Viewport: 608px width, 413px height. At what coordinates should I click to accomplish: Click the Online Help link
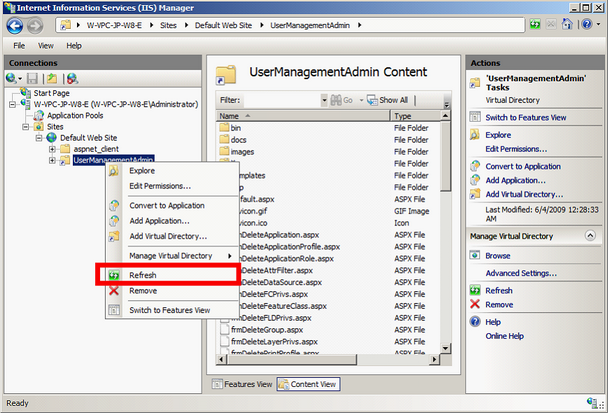(504, 336)
